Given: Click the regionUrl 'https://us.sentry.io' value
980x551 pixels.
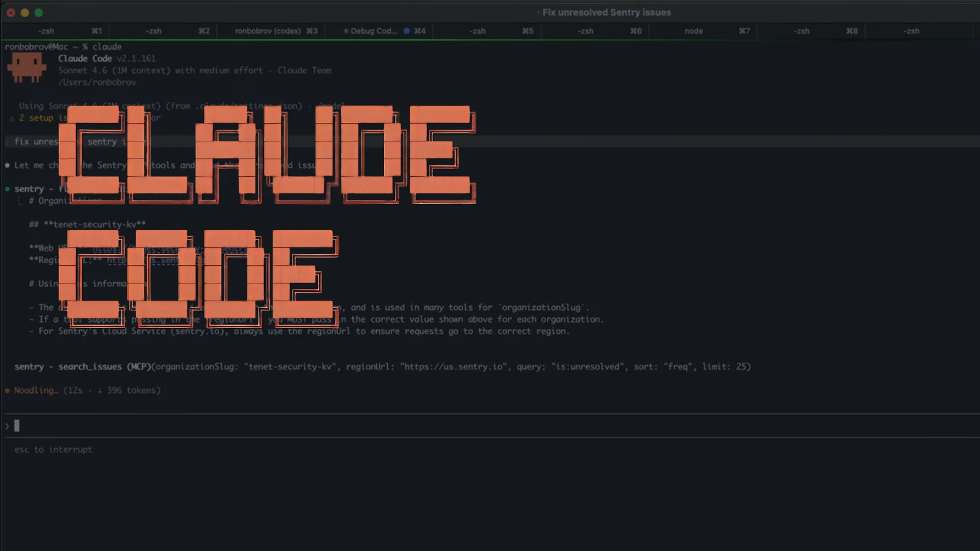Looking at the screenshot, I should [454, 367].
